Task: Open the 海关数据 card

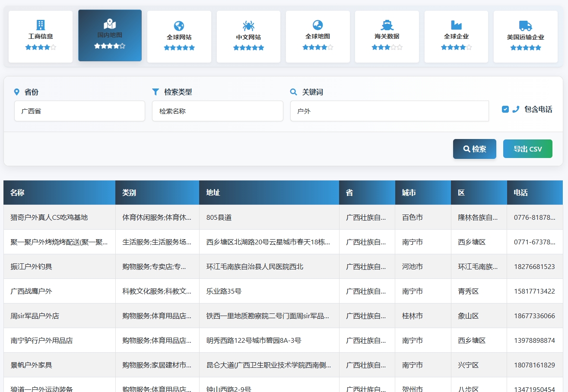Action: [x=387, y=37]
